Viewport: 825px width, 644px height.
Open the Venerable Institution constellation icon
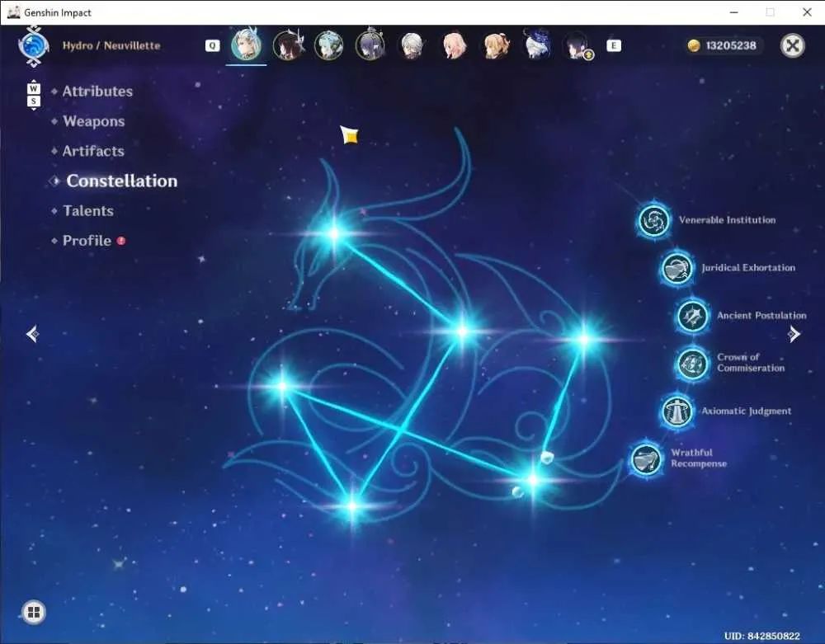[654, 220]
